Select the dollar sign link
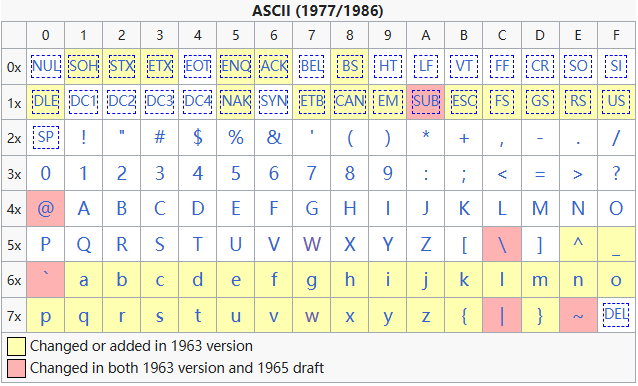Image resolution: width=638 pixels, height=386 pixels. click(198, 137)
